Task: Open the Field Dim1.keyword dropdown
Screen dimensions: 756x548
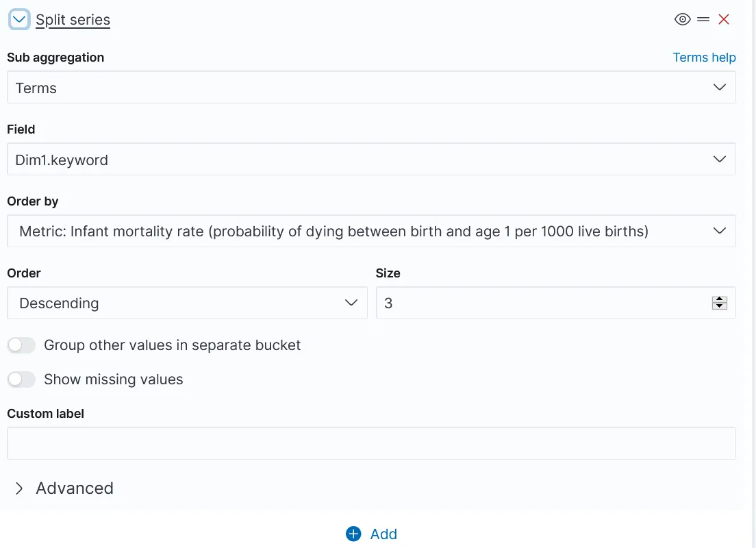Action: click(x=371, y=159)
